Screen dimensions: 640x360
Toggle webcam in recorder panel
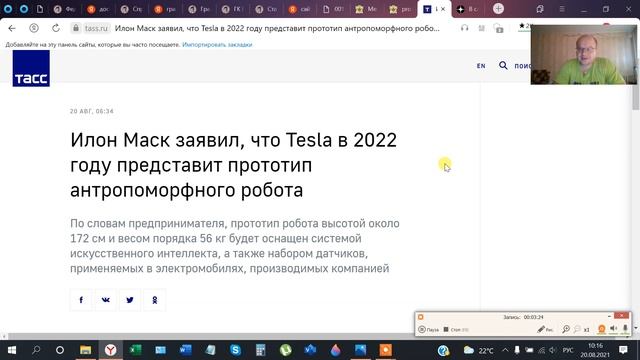click(602, 329)
